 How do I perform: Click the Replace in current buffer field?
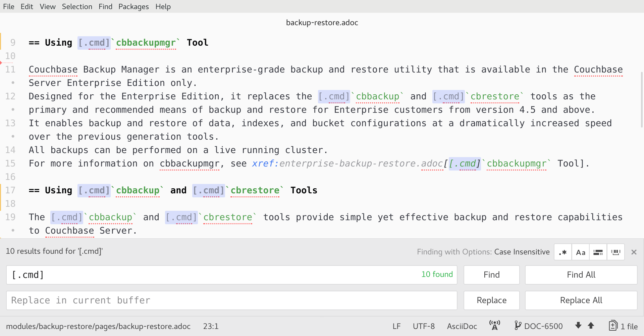231,300
